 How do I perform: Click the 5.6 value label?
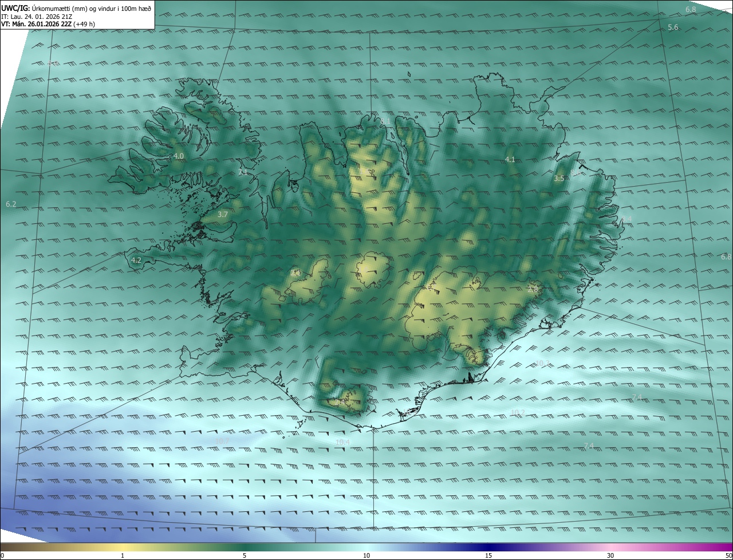point(673,27)
